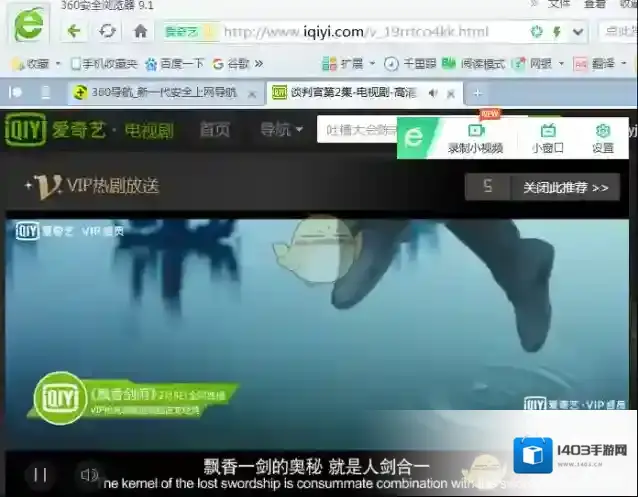This screenshot has width=638, height=497.
Task: Close the 谈判官第2集 tab
Action: coord(450,94)
